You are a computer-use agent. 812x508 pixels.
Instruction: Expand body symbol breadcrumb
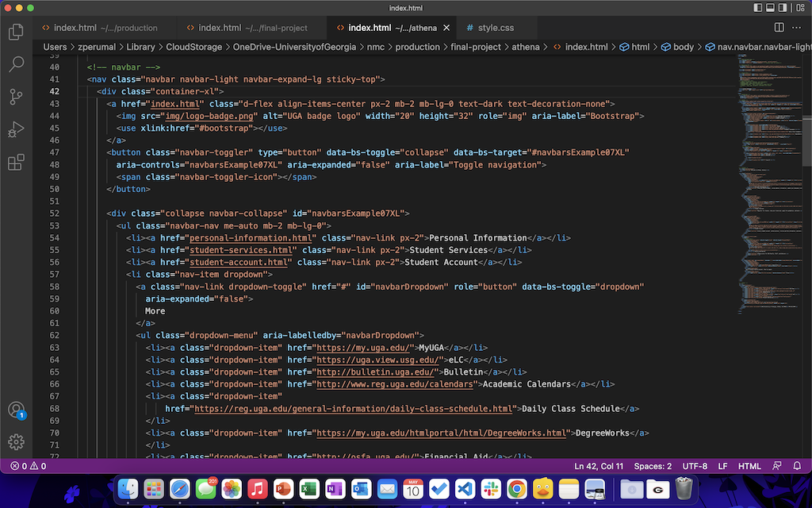point(677,47)
